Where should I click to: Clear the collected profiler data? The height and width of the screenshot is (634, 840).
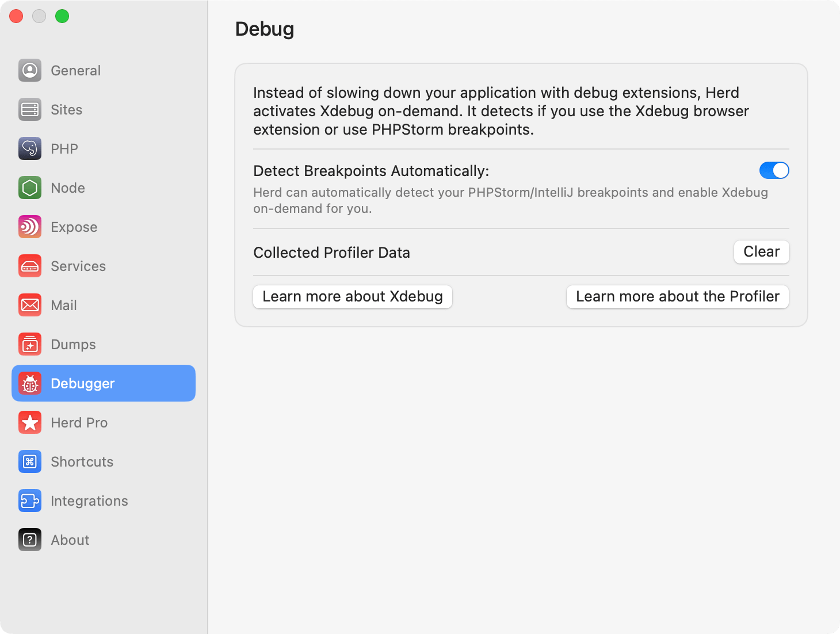(x=761, y=252)
